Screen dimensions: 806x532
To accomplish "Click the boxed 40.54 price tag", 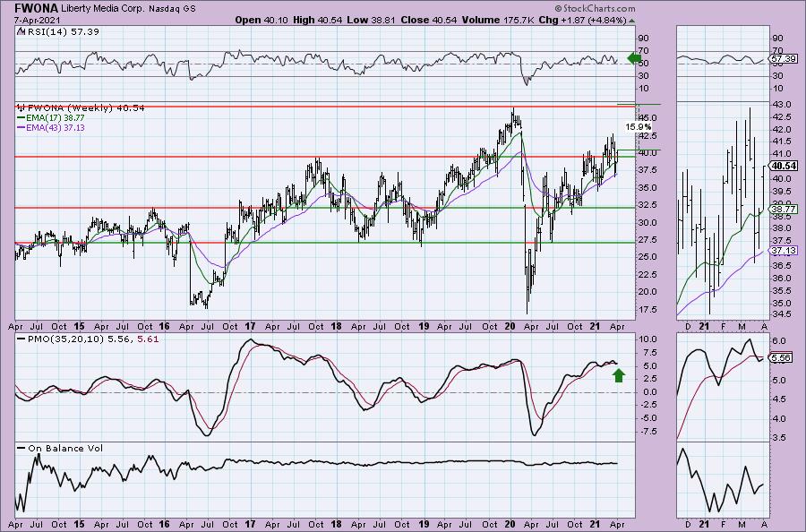I will [x=784, y=166].
